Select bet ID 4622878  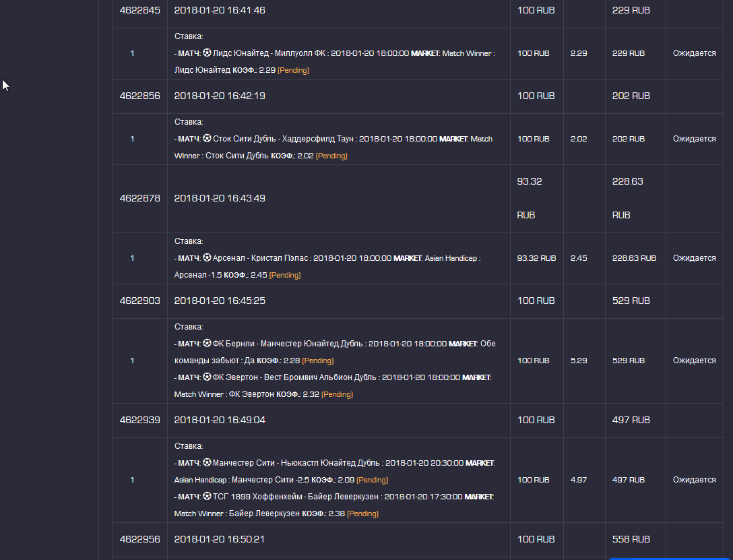(140, 198)
